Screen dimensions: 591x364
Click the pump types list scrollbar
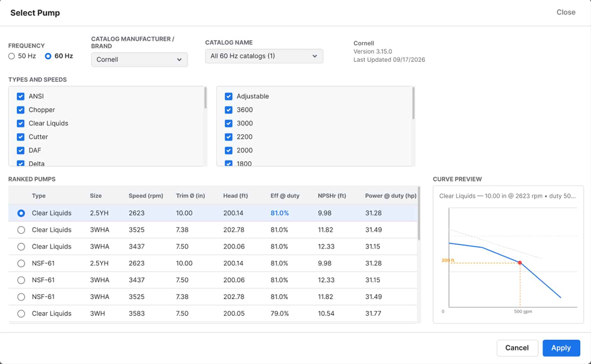[x=206, y=98]
